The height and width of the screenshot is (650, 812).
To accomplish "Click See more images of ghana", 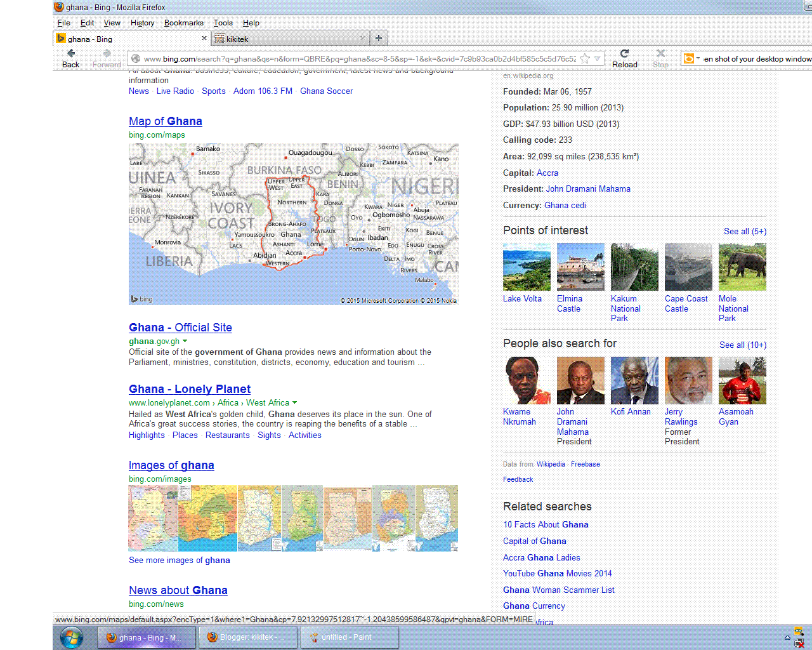I will click(180, 560).
